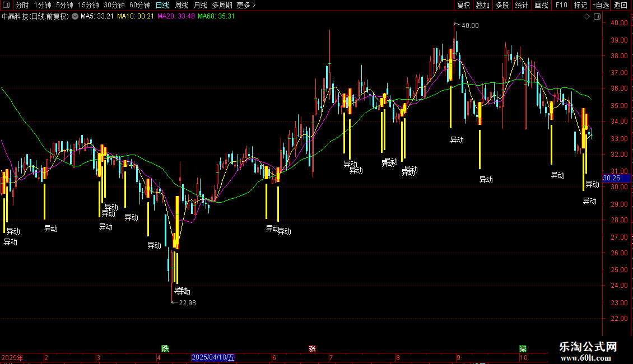Click month 9 on the time axis
Viewport: 633px width, 364px height.
tap(458, 358)
